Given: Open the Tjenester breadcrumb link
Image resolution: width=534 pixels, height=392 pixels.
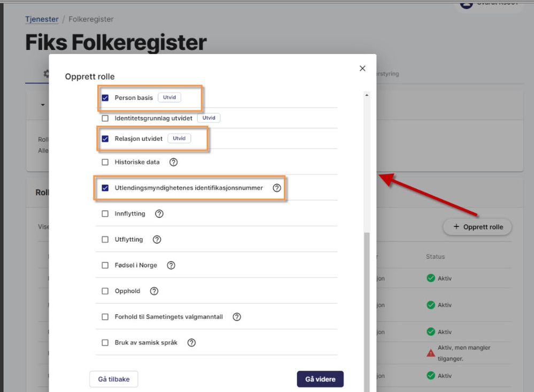Looking at the screenshot, I should pos(42,19).
